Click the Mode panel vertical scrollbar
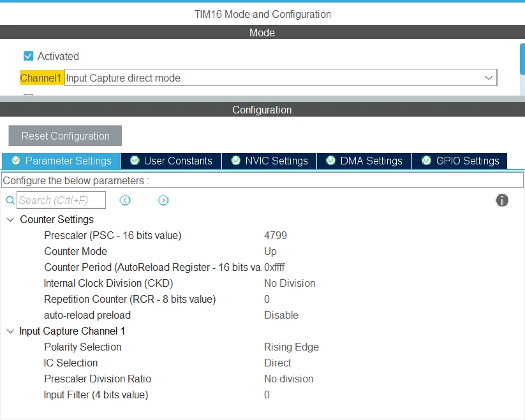525x420 pixels. coord(522,59)
